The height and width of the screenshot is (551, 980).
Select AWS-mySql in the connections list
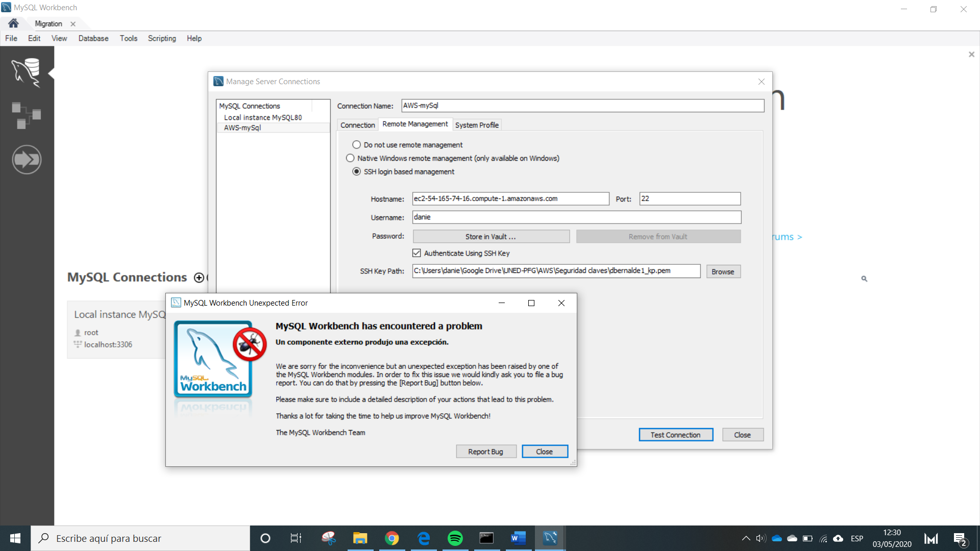[273, 128]
